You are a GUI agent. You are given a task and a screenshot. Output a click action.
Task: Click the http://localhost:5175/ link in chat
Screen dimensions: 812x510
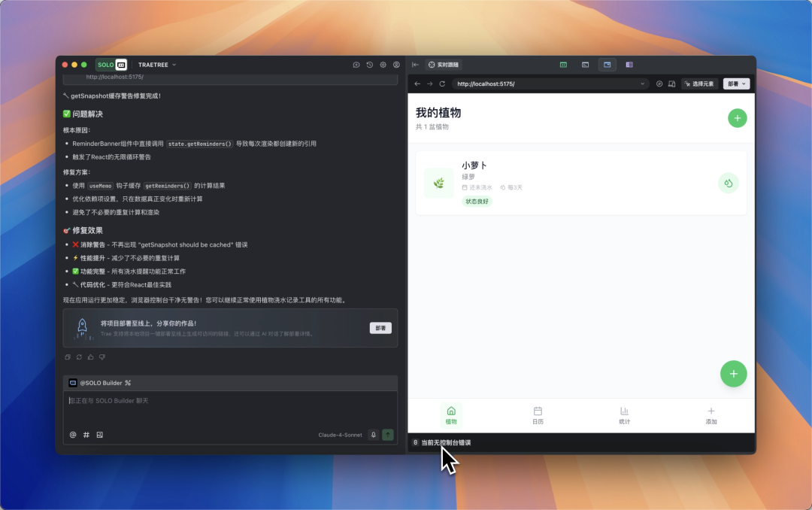[115, 77]
